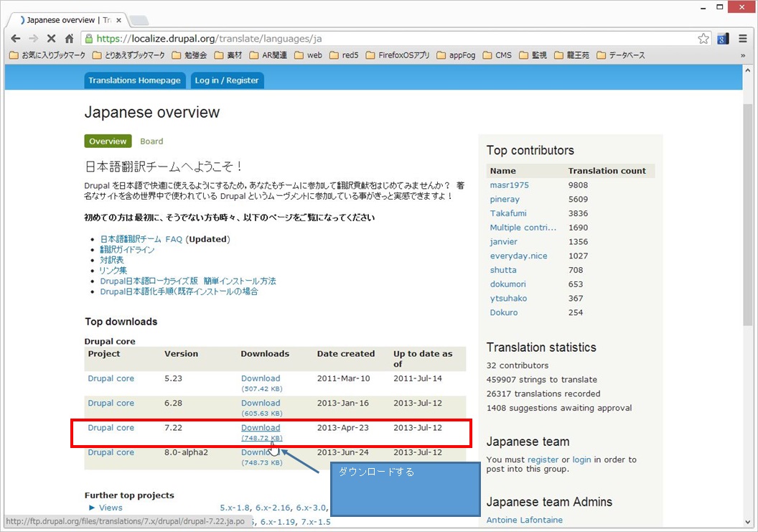Open 素材 bookmark folder
This screenshot has height=532, width=758.
pos(228,55)
